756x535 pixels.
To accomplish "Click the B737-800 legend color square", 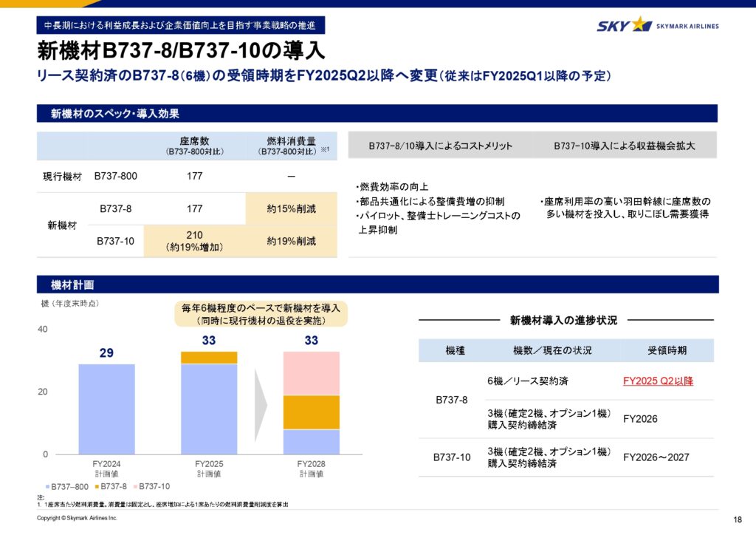I will click(48, 487).
